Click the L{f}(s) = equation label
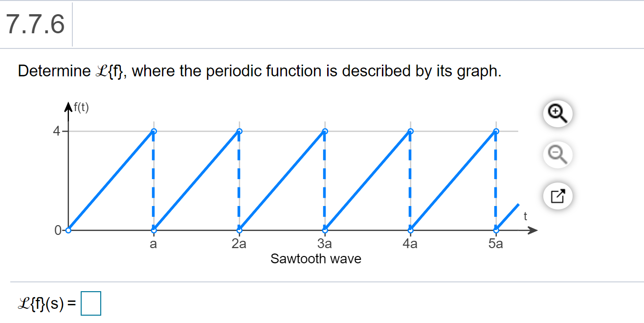This screenshot has width=644, height=323. pyautogui.click(x=46, y=302)
